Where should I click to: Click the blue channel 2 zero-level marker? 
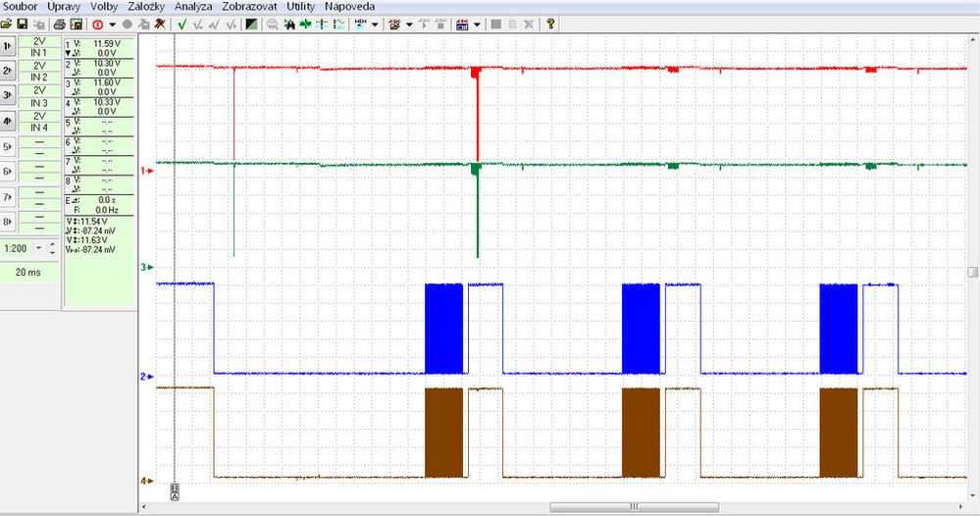tap(147, 377)
